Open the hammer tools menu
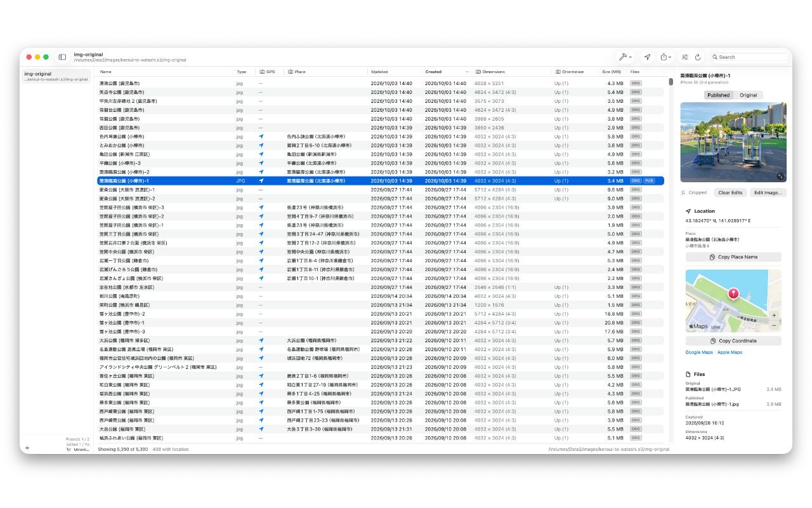This screenshot has height=508, width=812. [625, 57]
